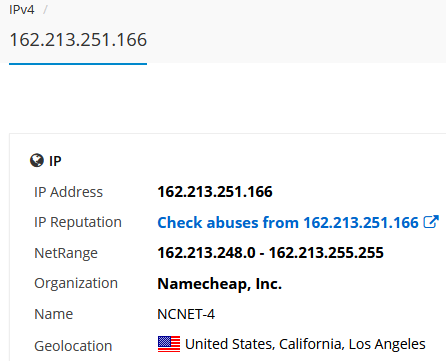Click the Geolocation field label
This screenshot has height=361, width=446.
point(73,346)
